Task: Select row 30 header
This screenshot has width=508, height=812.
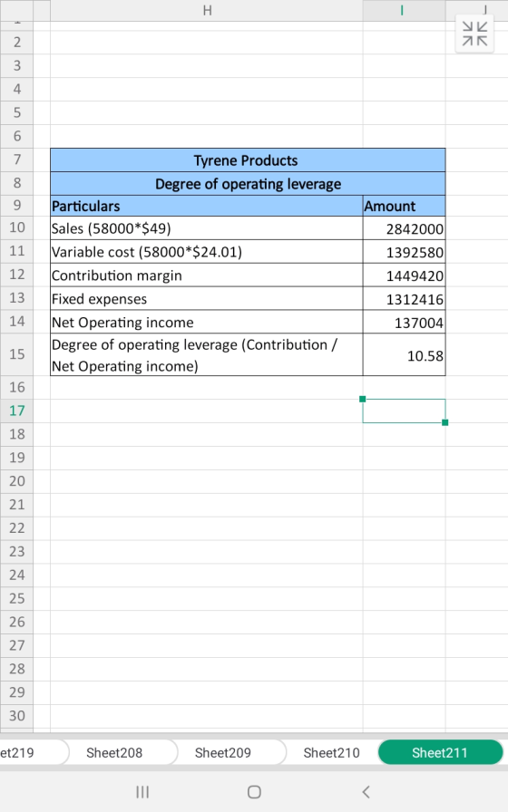Action: coord(16,716)
